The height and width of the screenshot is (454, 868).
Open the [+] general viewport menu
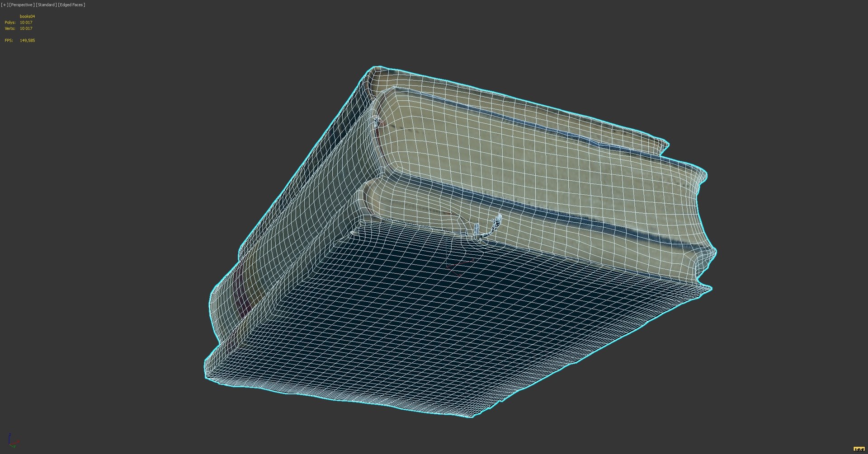tap(5, 5)
